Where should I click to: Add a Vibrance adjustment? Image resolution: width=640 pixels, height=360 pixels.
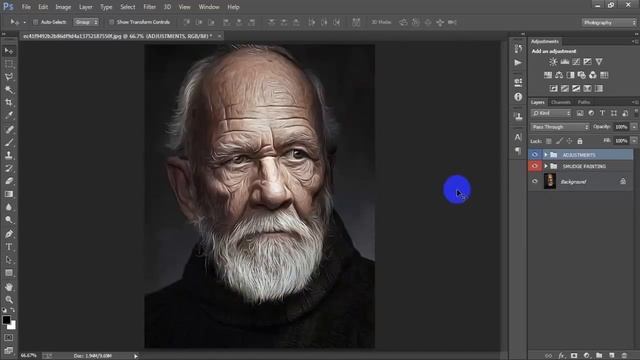tap(599, 62)
